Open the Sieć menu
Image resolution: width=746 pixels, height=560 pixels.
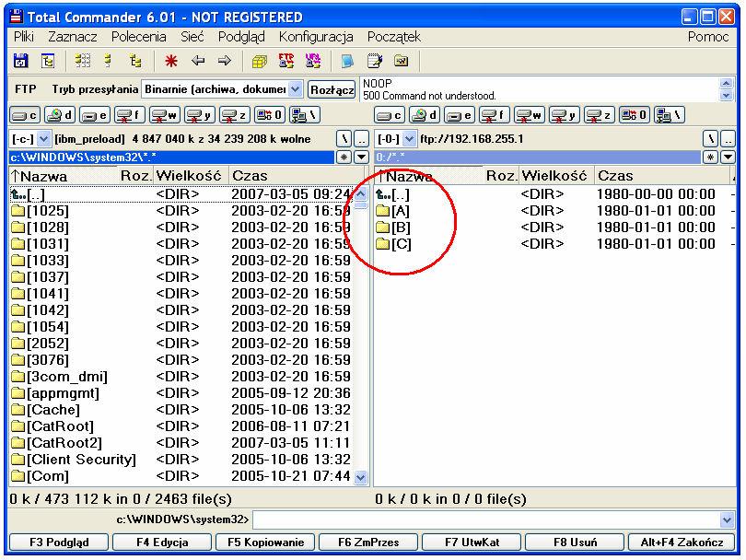192,37
